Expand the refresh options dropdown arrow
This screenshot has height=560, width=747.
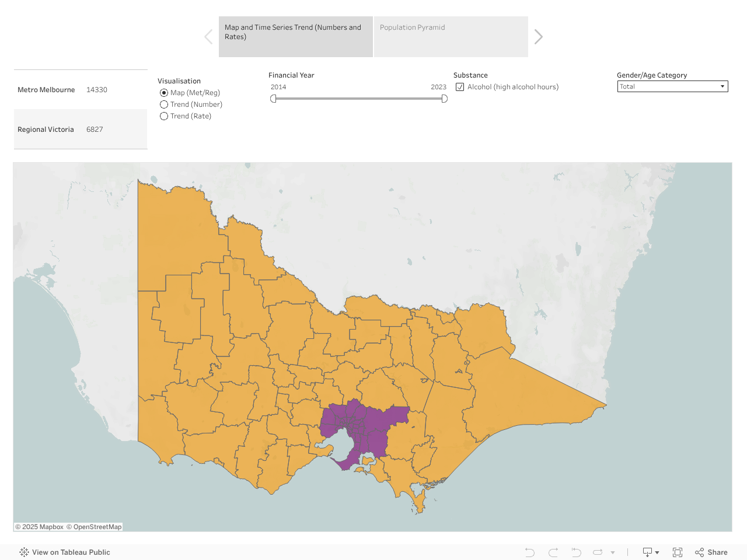coord(613,552)
